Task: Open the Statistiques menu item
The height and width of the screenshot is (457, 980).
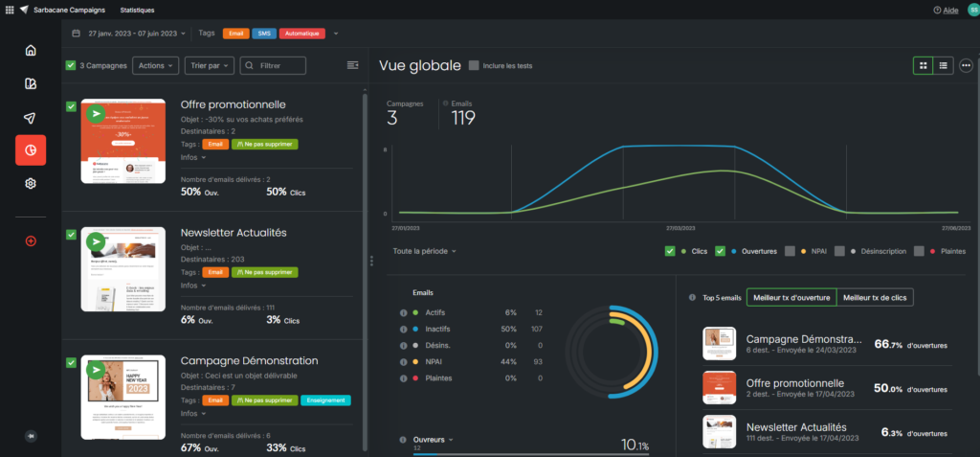Action: [137, 10]
